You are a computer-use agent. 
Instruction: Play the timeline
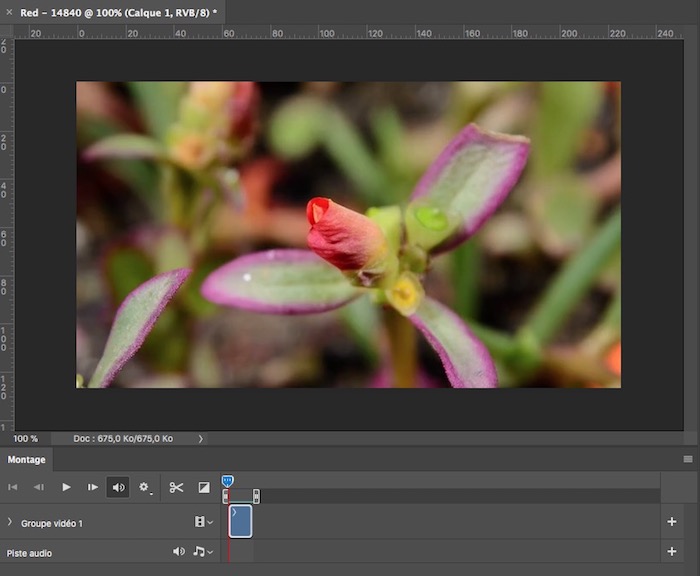[x=66, y=487]
